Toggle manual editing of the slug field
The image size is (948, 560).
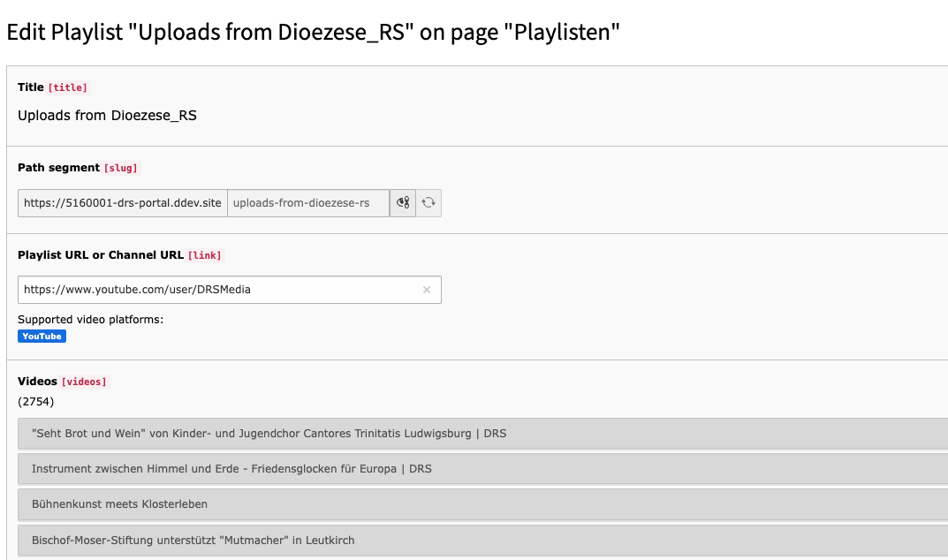pos(402,202)
